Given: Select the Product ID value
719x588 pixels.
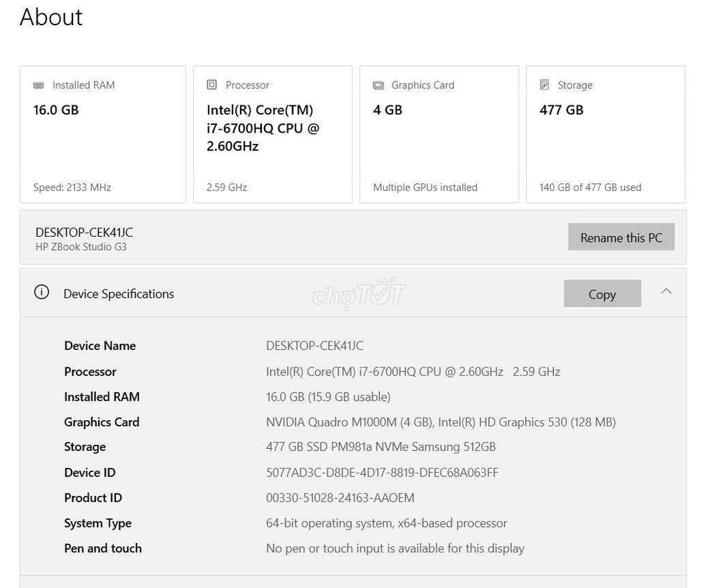Looking at the screenshot, I should 340,497.
